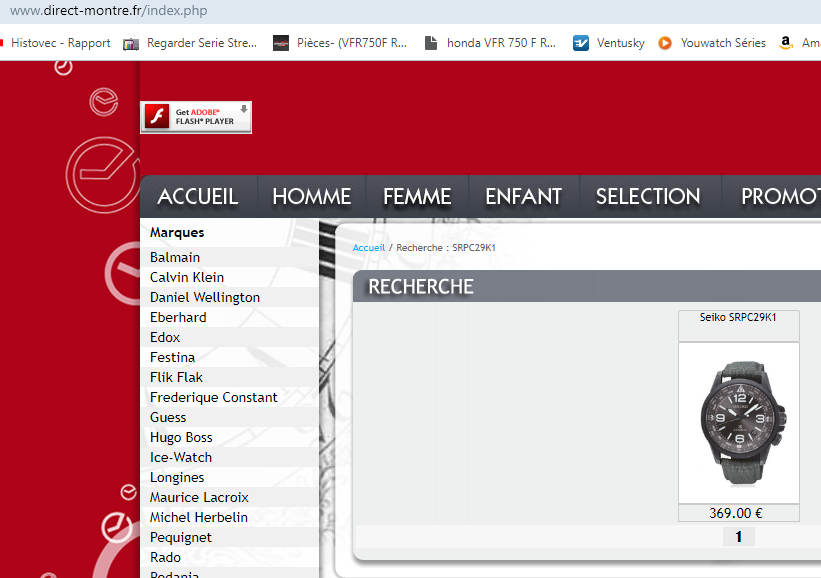The height and width of the screenshot is (578, 821).
Task: Click the Get Adobe Flash Player badge
Action: [196, 117]
